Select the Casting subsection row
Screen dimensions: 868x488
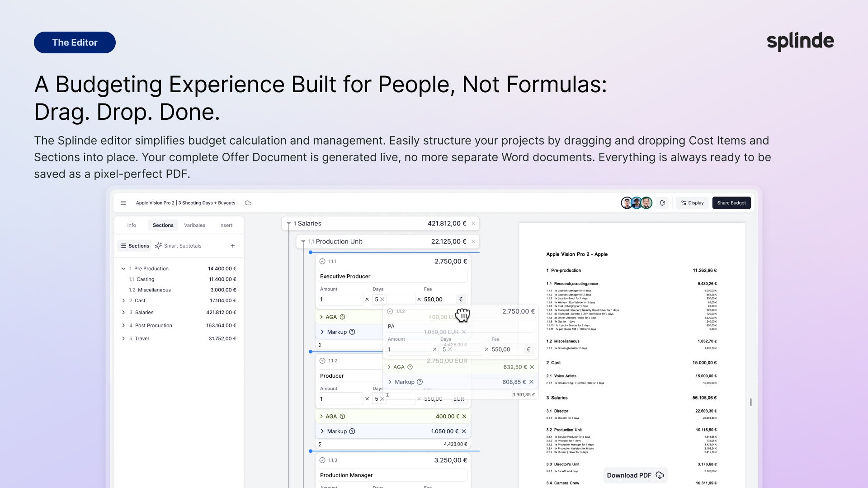[182, 279]
